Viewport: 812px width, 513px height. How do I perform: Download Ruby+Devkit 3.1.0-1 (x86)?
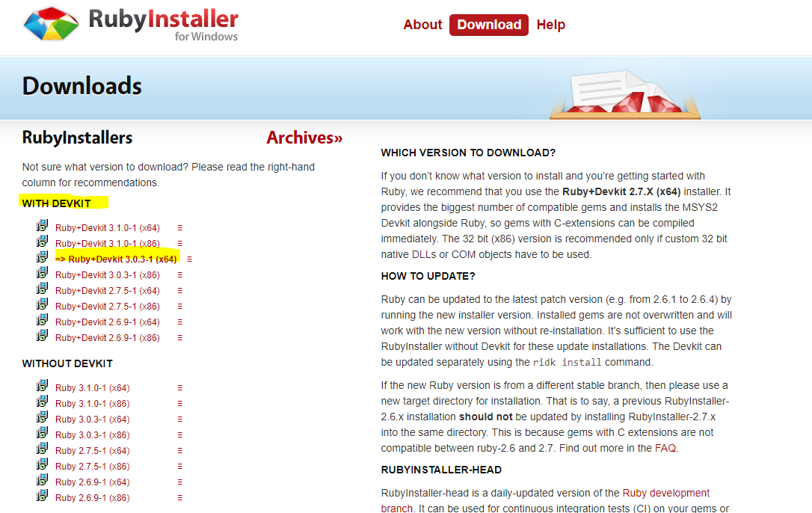[x=108, y=244]
